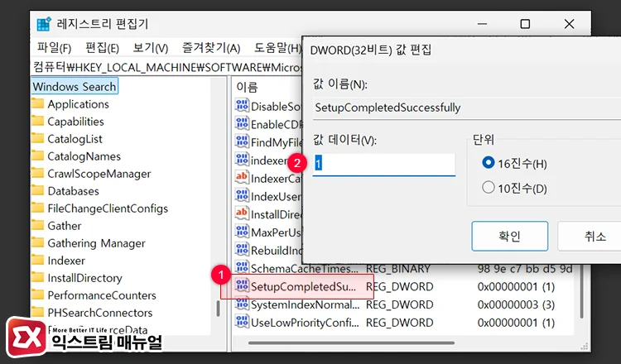The width and height of the screenshot is (621, 364).
Task: Click the 값 이름(N) field showing SetupCompletedSuccessfully
Action: 466,108
